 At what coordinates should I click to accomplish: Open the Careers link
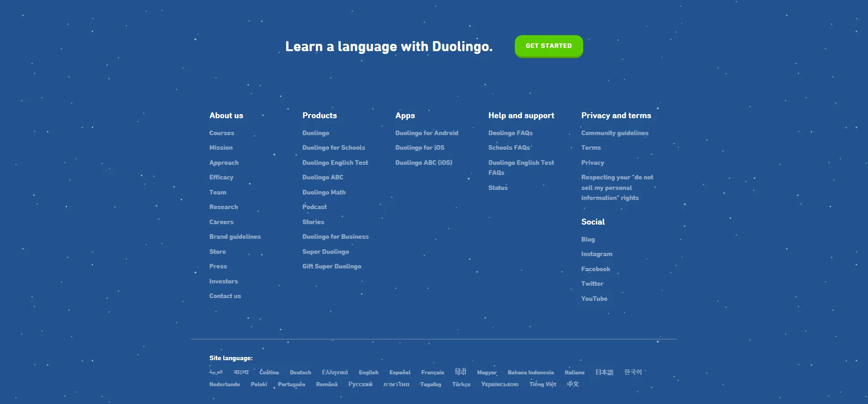click(x=221, y=222)
